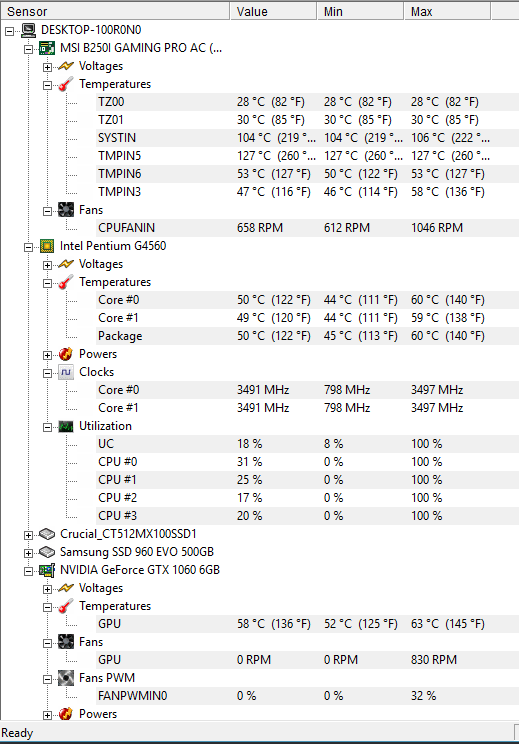Image resolution: width=519 pixels, height=744 pixels.
Task: Collapse the motherboard Temperatures node
Action: [x=47, y=85]
